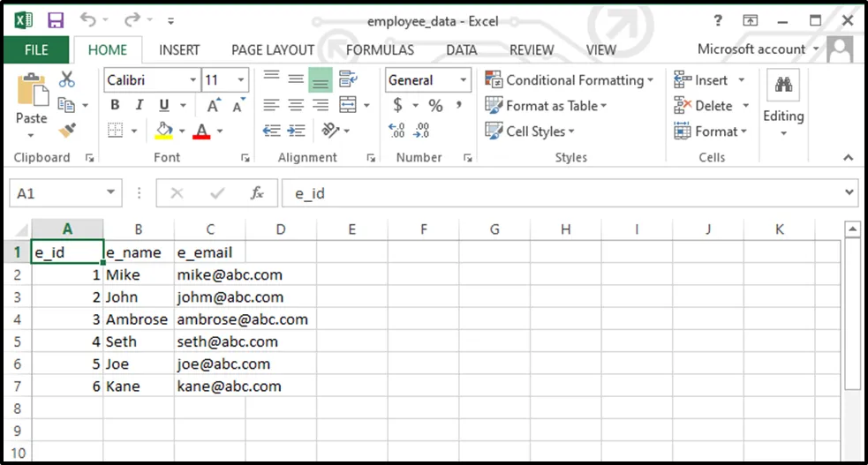The height and width of the screenshot is (465, 868).
Task: Open the Calibri font name dropdown
Action: [x=193, y=80]
